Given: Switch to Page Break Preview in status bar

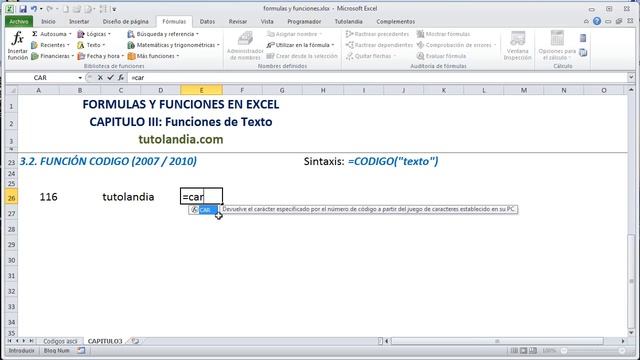Looking at the screenshot, I should 533,351.
